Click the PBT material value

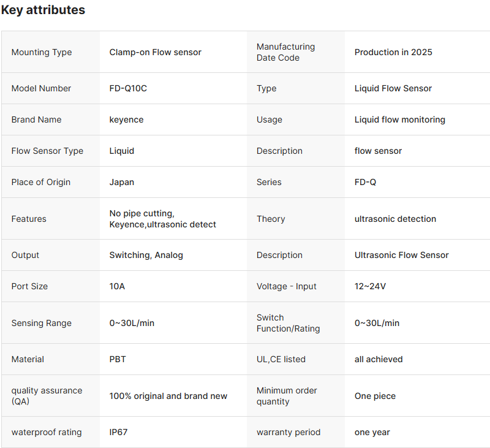coord(118,359)
